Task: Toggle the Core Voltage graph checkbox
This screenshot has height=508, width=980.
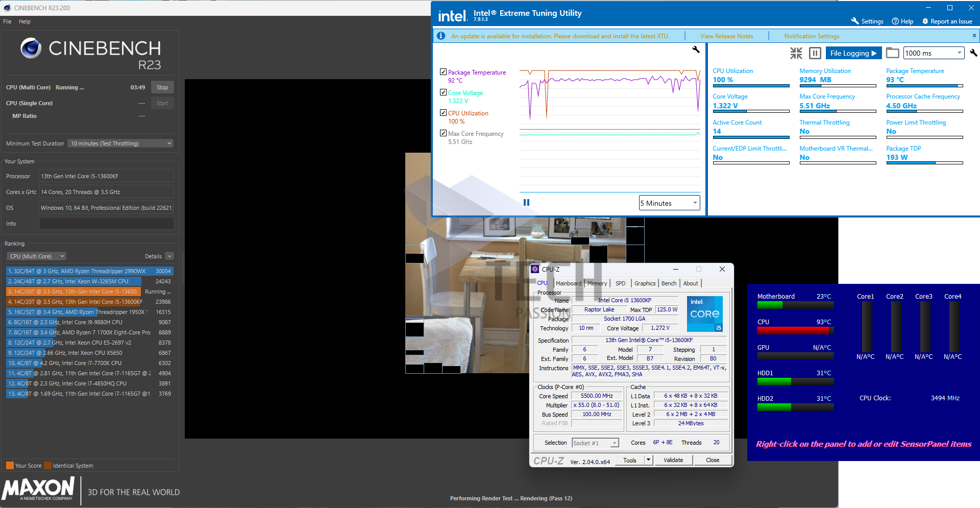Action: 443,92
